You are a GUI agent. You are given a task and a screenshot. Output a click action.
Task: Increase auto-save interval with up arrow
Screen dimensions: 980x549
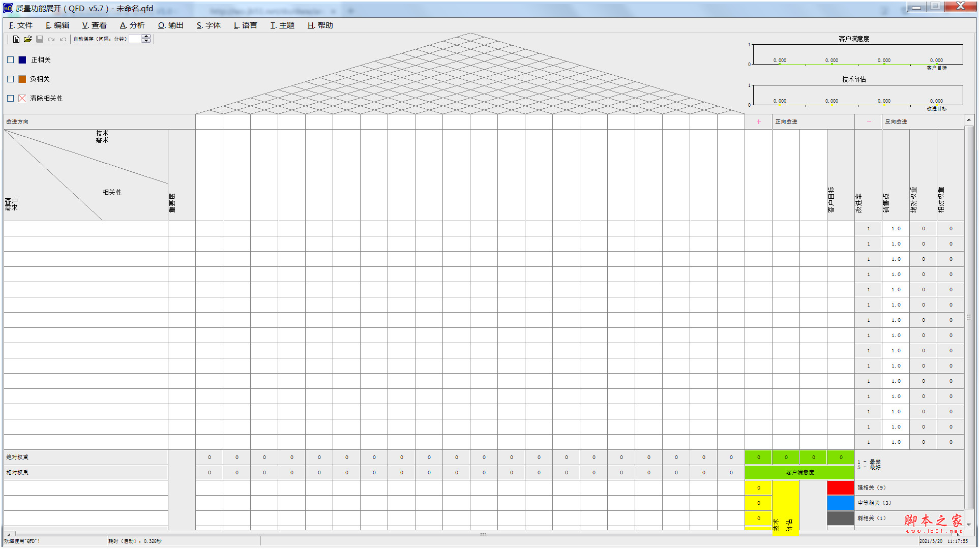point(146,37)
